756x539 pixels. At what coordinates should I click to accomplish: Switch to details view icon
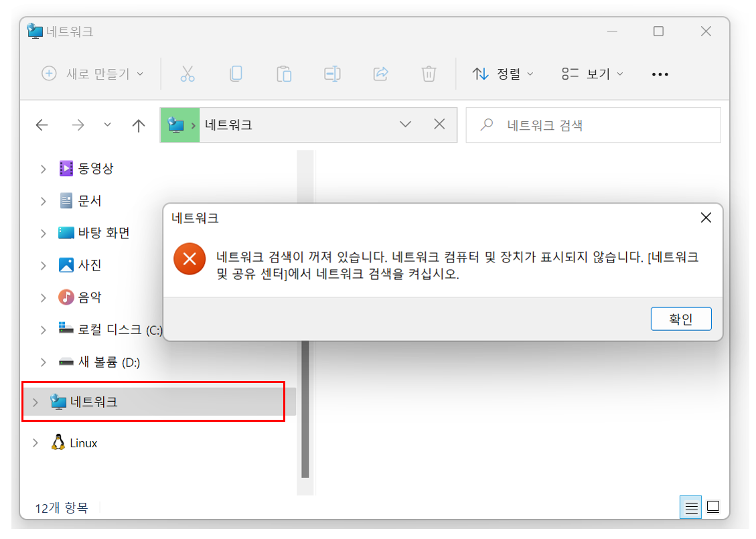coord(691,507)
